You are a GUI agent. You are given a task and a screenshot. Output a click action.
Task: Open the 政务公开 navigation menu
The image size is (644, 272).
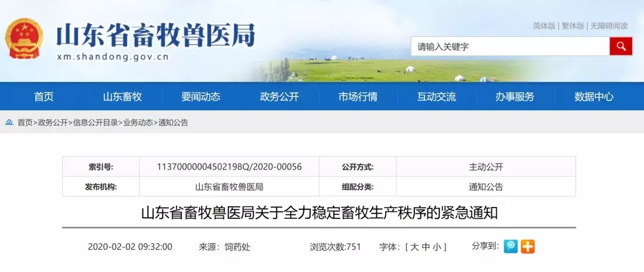click(279, 97)
